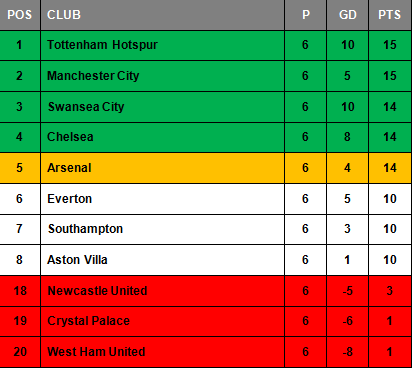Click Arsenal club name
Screen dimensions: 415x372
(x=69, y=168)
